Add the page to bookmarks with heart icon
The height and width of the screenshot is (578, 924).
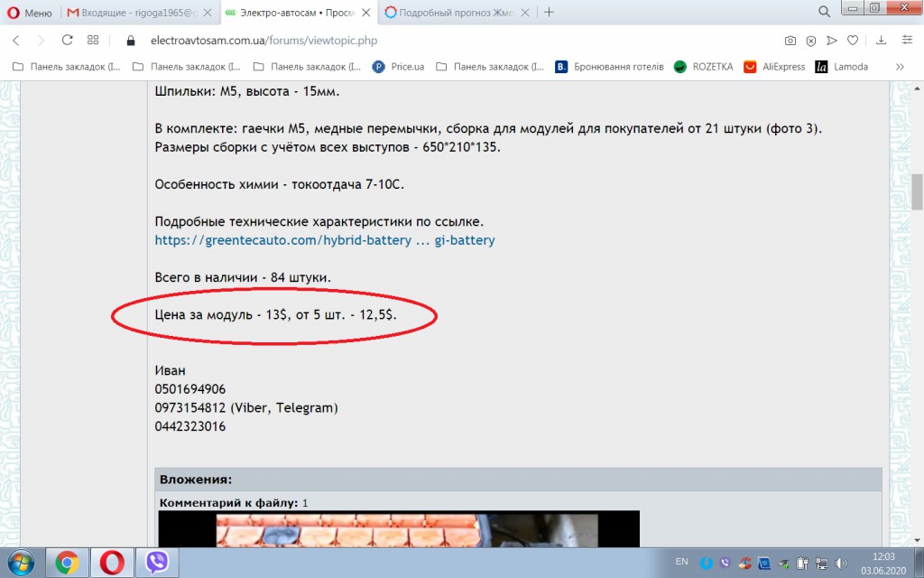[853, 41]
